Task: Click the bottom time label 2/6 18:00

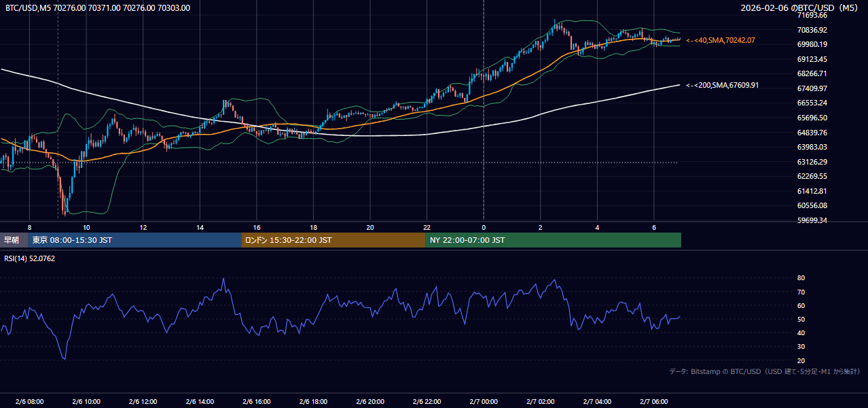Action: (x=314, y=401)
